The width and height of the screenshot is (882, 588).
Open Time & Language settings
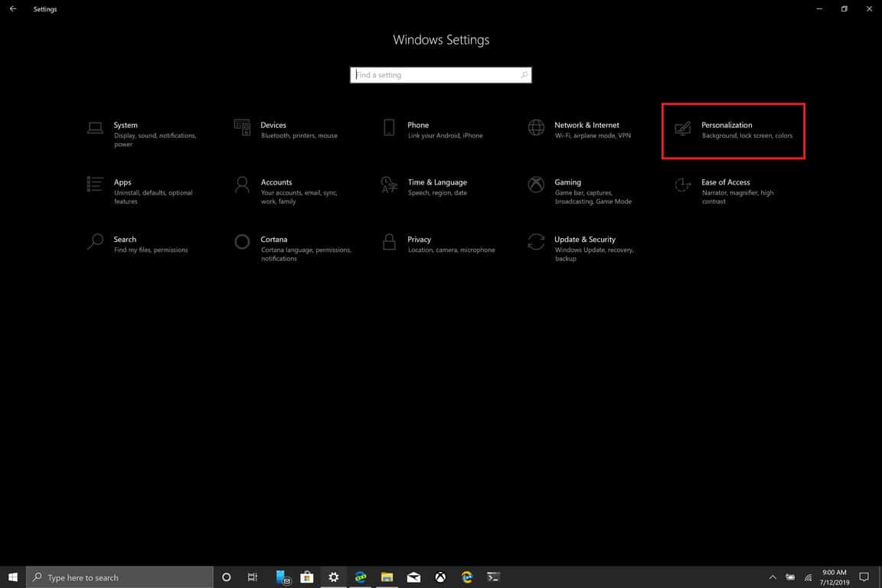coord(425,187)
